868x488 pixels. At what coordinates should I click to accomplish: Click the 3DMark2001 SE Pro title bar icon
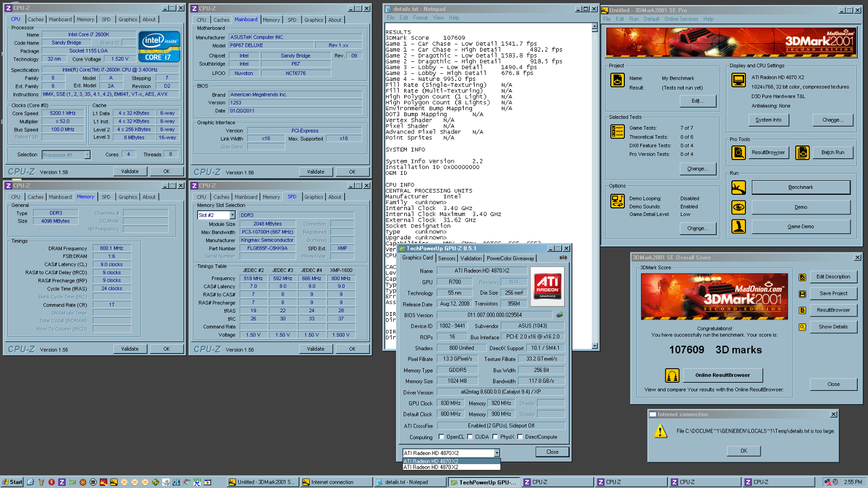click(605, 10)
